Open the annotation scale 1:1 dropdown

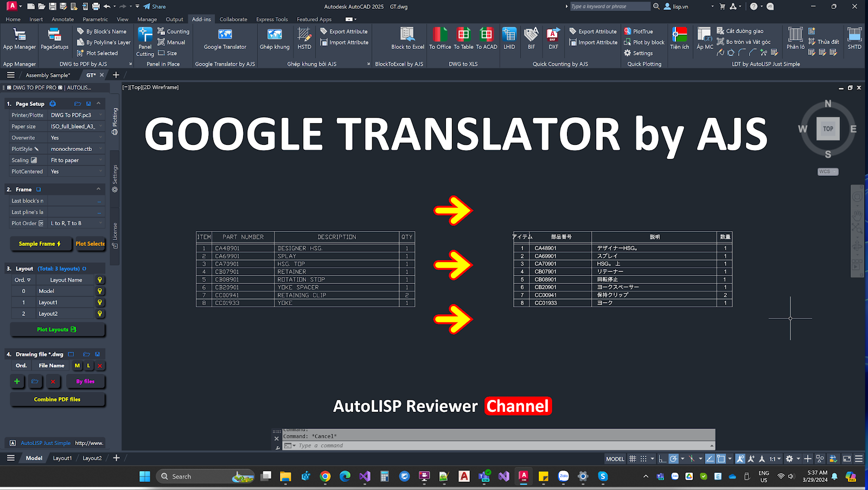775,459
